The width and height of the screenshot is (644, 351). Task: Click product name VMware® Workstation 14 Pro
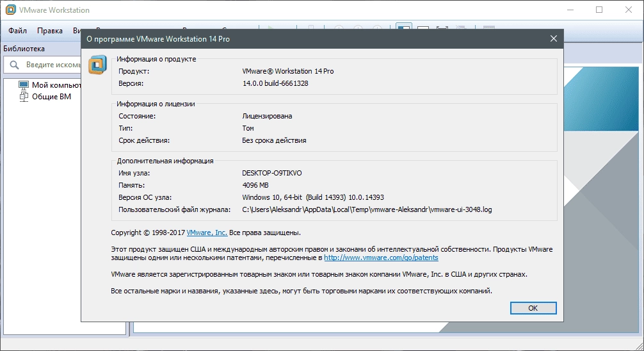tap(288, 71)
